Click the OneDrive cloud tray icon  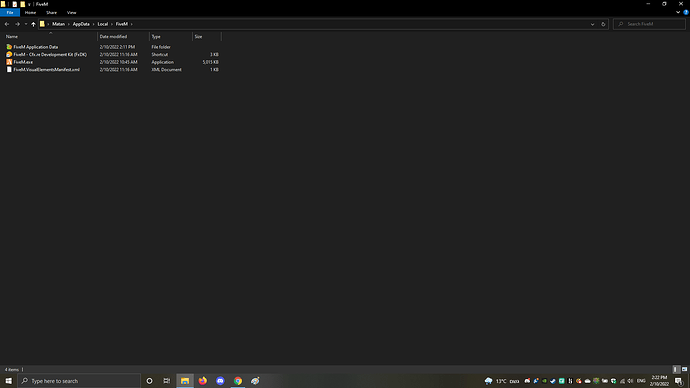click(587, 381)
